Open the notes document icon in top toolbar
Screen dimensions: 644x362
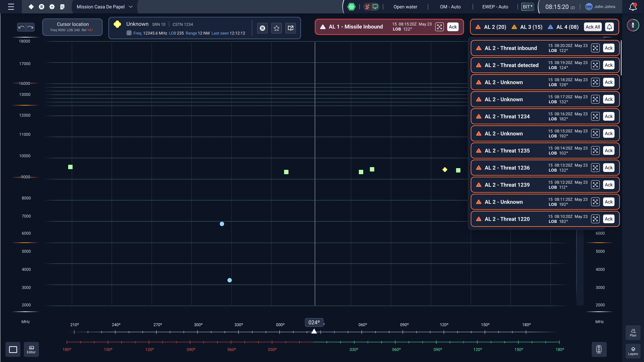click(63, 7)
